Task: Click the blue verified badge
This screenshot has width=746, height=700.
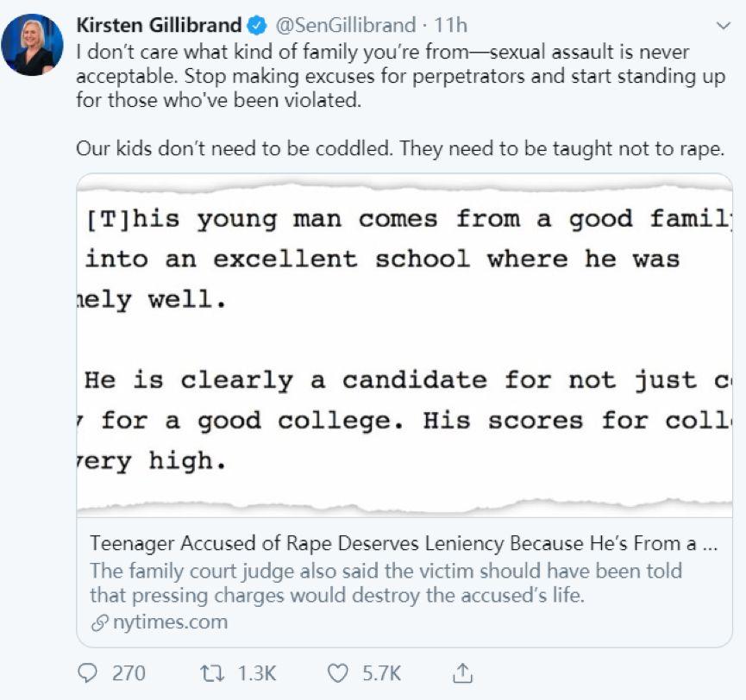Action: (258, 24)
